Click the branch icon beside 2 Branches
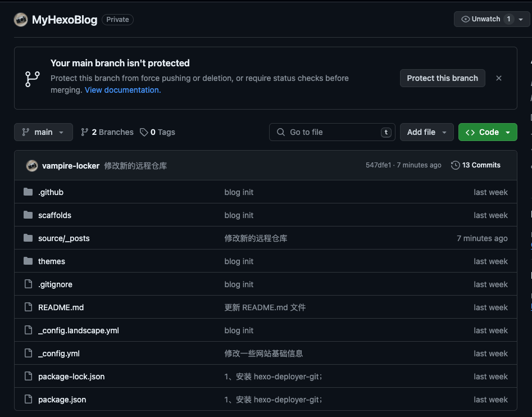The image size is (532, 417). 84,132
